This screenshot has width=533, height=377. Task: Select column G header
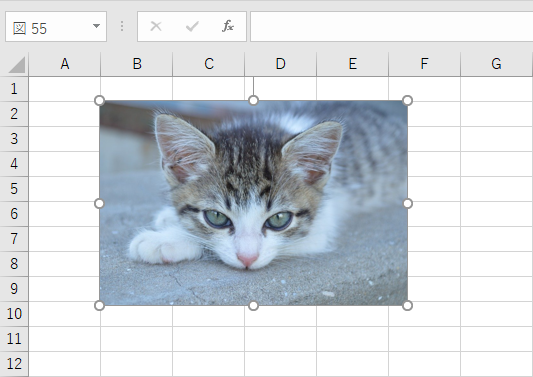click(496, 64)
